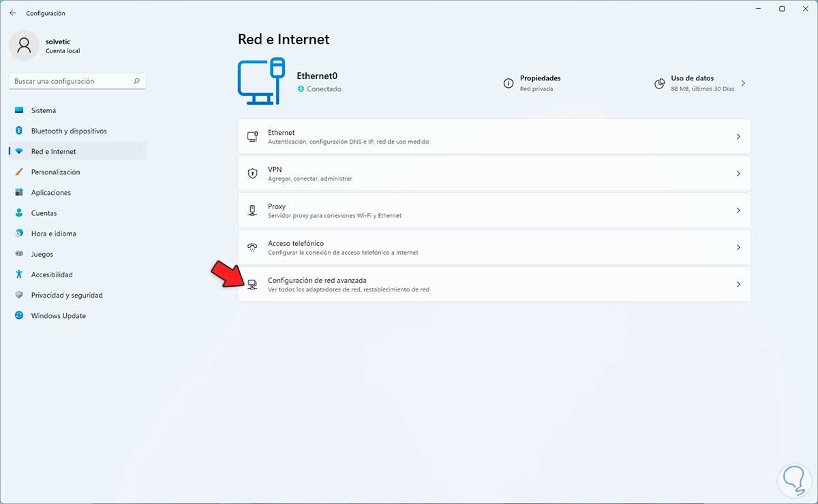This screenshot has width=818, height=504.
Task: Click the Configuración window title
Action: tap(46, 13)
